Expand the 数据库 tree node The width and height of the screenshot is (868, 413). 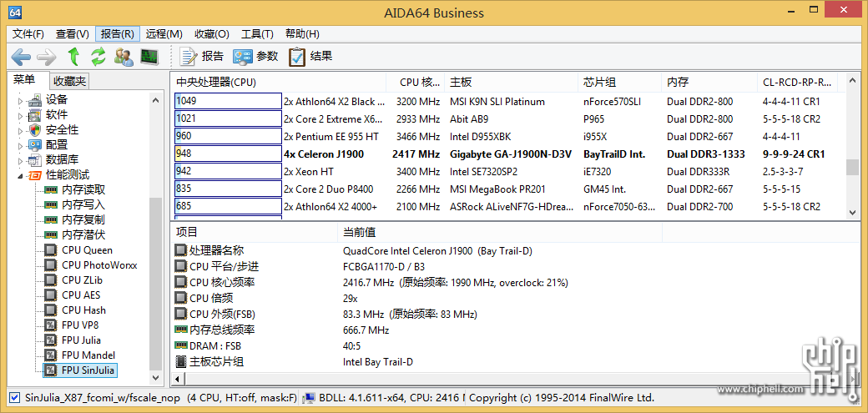[21, 160]
